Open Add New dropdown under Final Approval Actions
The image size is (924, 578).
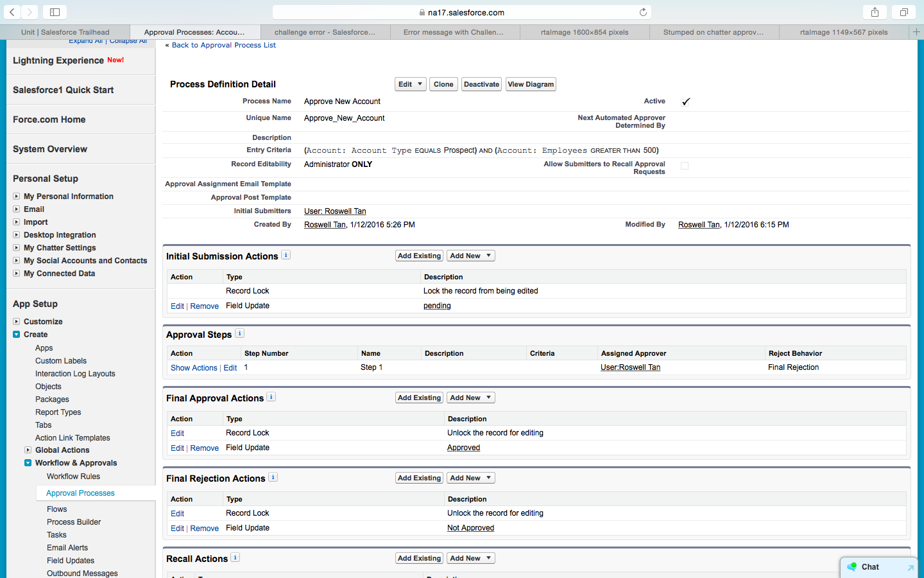pyautogui.click(x=470, y=398)
